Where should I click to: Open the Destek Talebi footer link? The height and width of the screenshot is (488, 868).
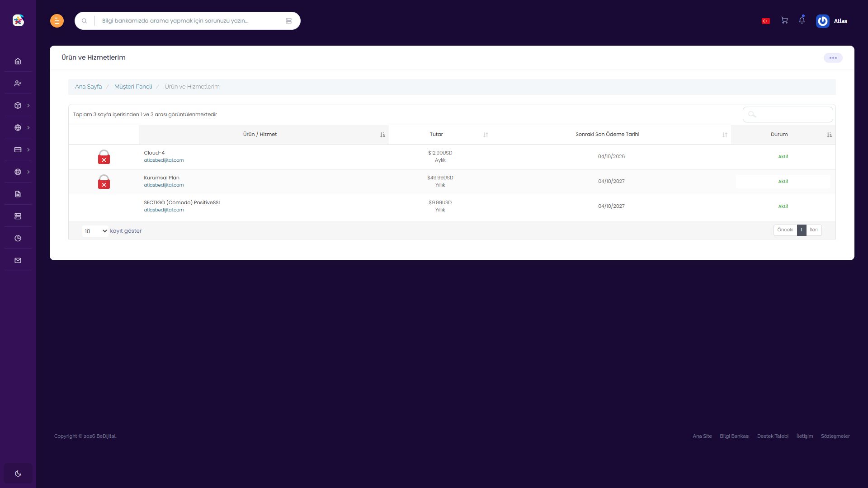pos(773,436)
